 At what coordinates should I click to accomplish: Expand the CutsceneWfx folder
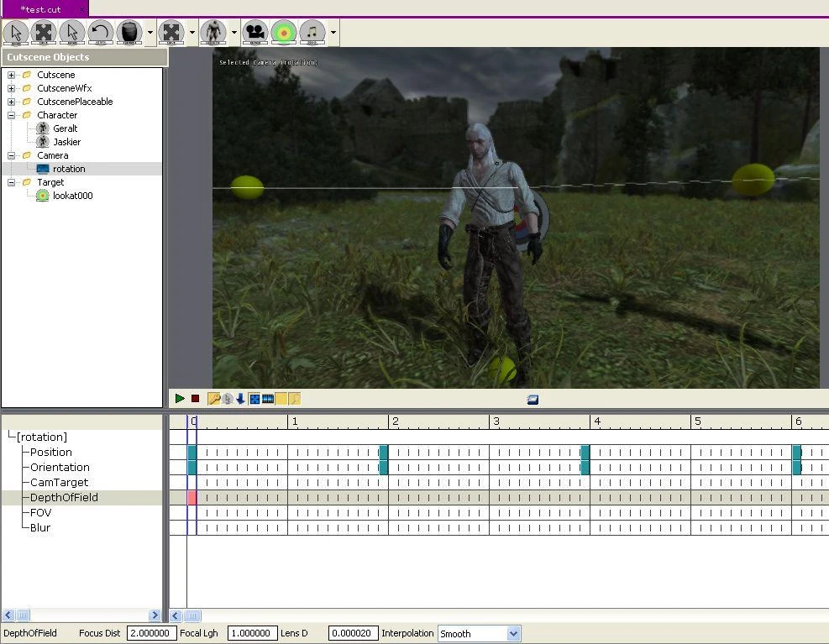point(11,88)
